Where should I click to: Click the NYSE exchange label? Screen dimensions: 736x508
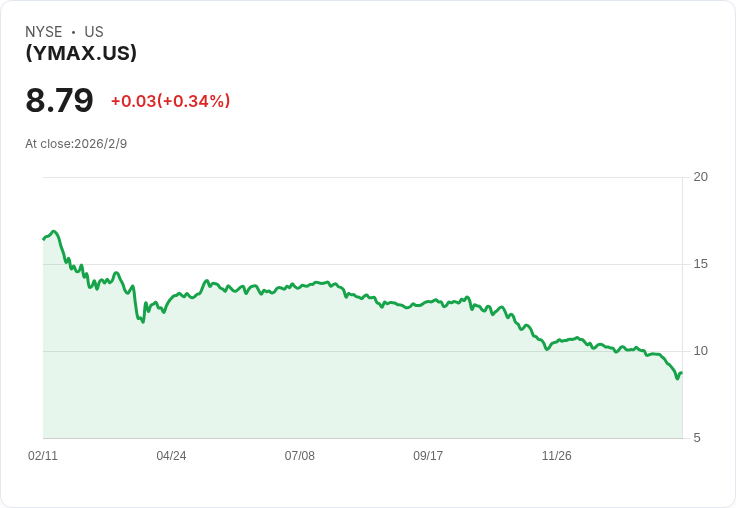point(43,32)
